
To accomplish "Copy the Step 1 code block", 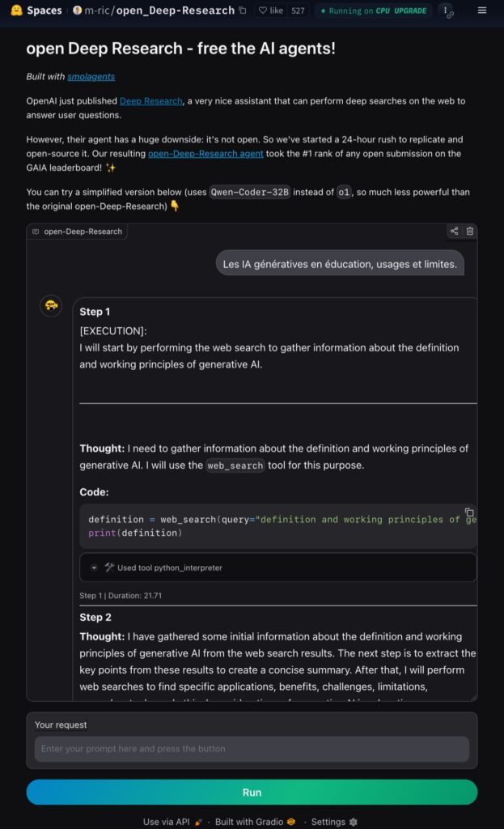I will point(469,512).
